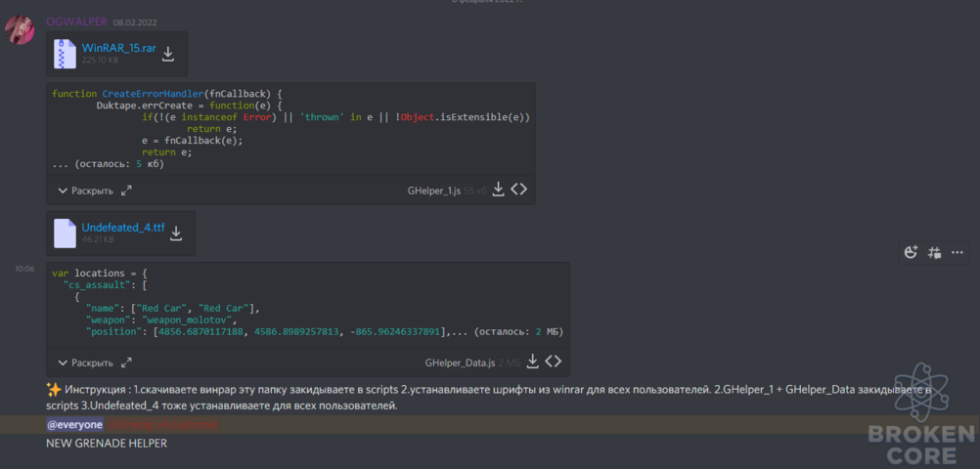Click the 'function CreateErrorHandler' code line
This screenshot has height=469, width=980.
167,94
